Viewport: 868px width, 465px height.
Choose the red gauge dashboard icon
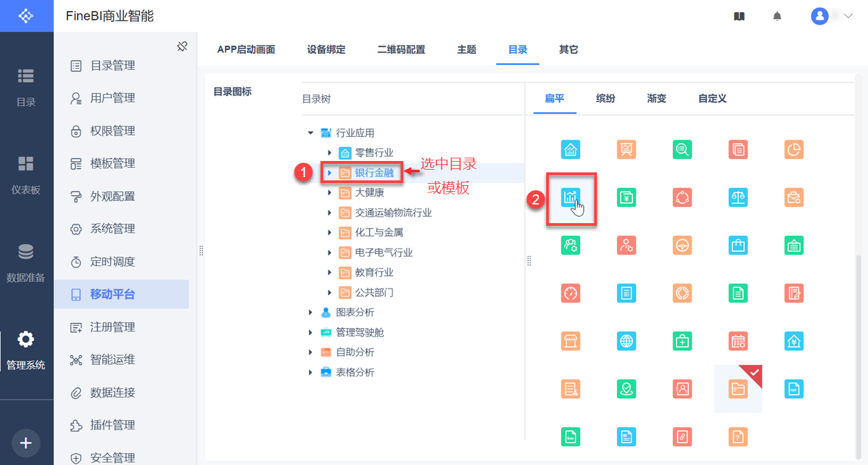pos(570,293)
